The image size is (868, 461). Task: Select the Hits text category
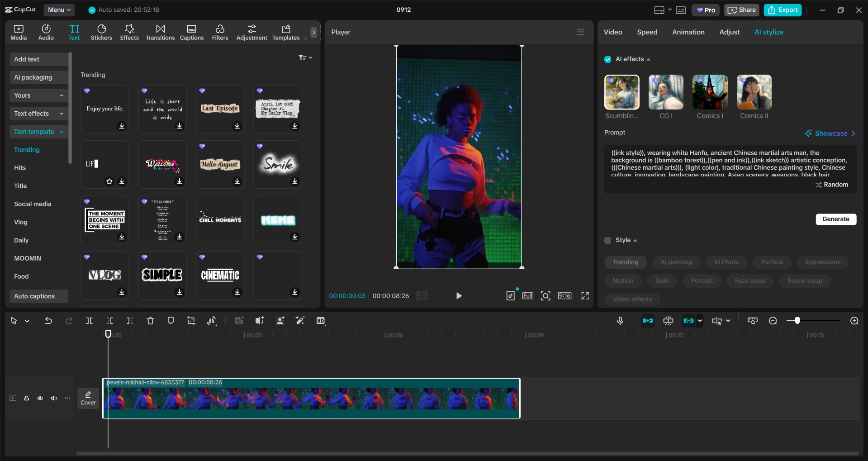20,168
